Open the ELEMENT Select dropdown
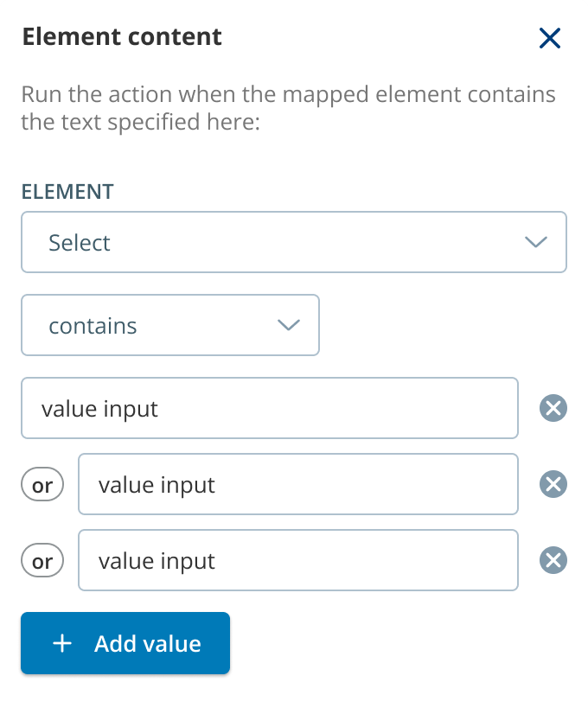 (x=294, y=242)
